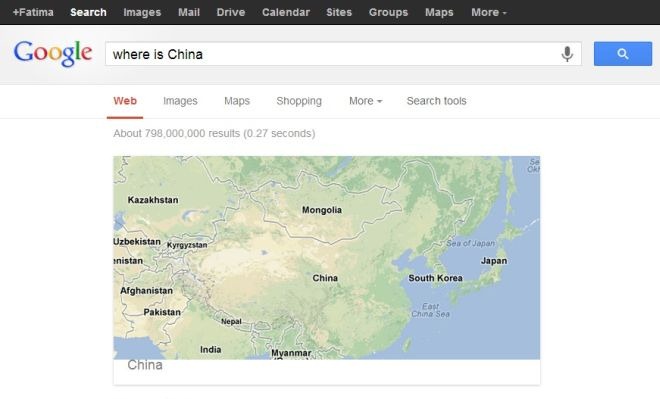Switch to the Images results tab
The image size is (660, 399).
click(180, 101)
